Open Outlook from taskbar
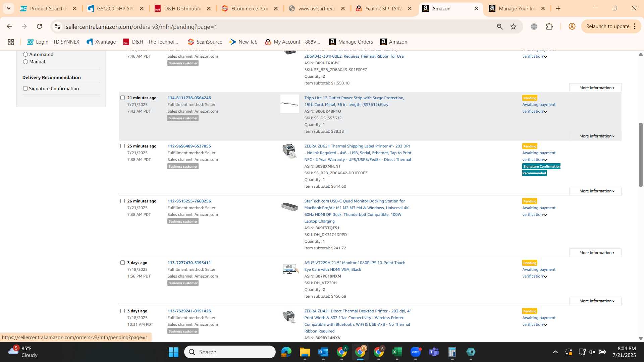 (323, 352)
